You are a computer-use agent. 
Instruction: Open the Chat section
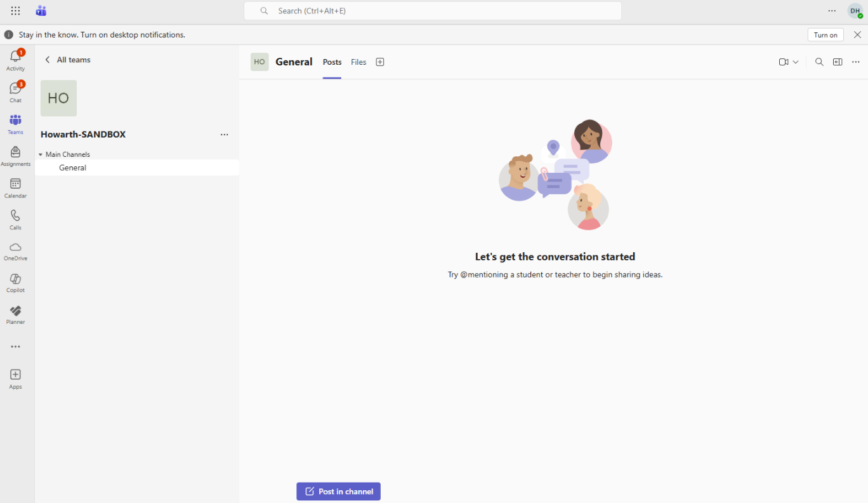15,92
